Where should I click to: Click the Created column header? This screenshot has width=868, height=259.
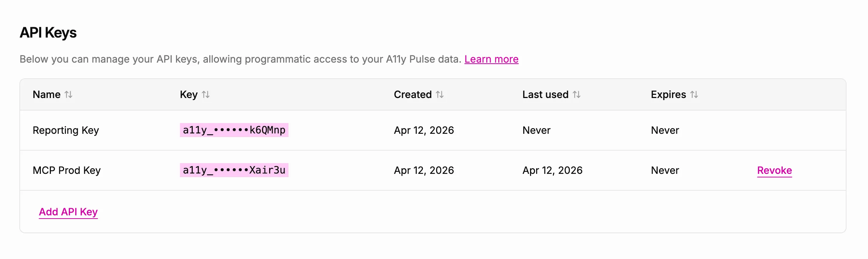(412, 94)
